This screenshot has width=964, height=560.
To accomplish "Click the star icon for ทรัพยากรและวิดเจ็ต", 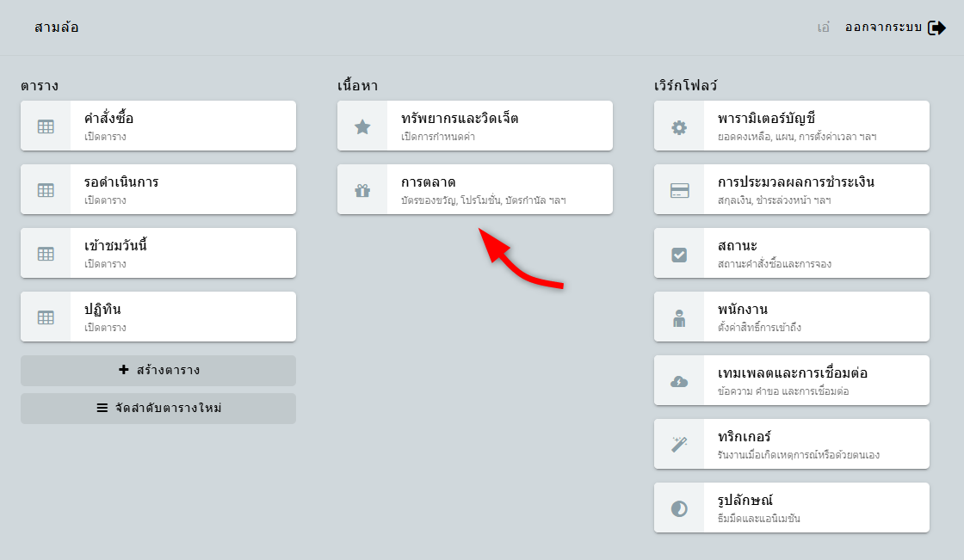I will (362, 126).
